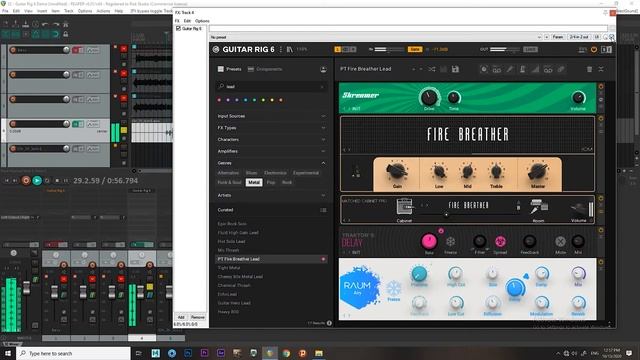The height and width of the screenshot is (360, 640).
Task: Click the Play button in REAPER transport
Action: tap(37, 180)
